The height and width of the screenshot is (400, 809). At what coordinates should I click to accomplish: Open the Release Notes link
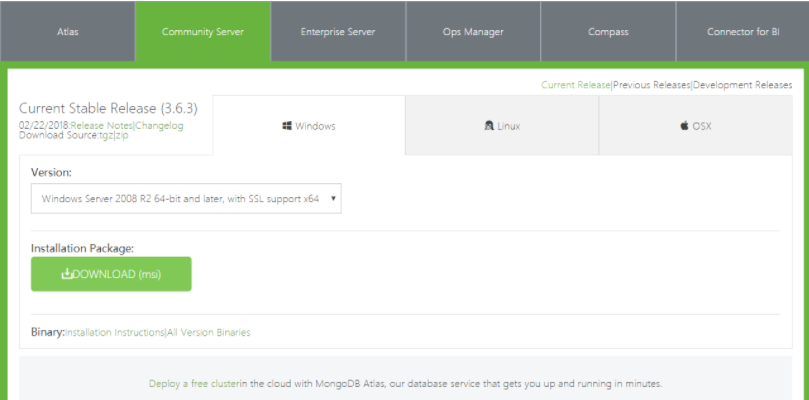[x=102, y=125]
